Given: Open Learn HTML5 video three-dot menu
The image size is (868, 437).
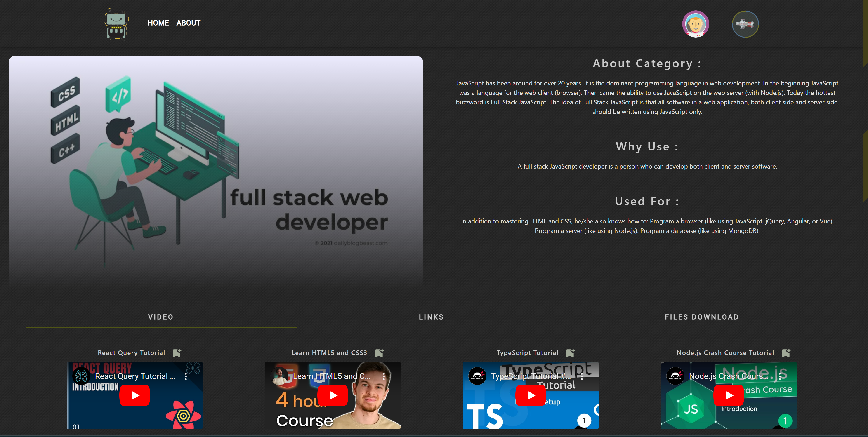Looking at the screenshot, I should pyautogui.click(x=383, y=376).
